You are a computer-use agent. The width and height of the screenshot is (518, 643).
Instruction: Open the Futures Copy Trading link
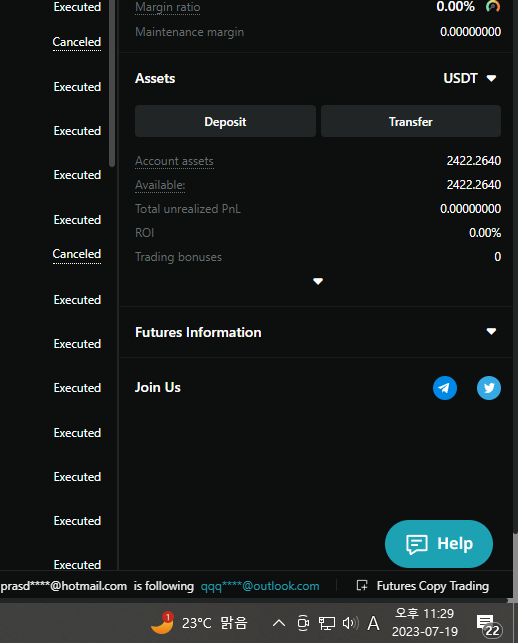[x=433, y=586]
